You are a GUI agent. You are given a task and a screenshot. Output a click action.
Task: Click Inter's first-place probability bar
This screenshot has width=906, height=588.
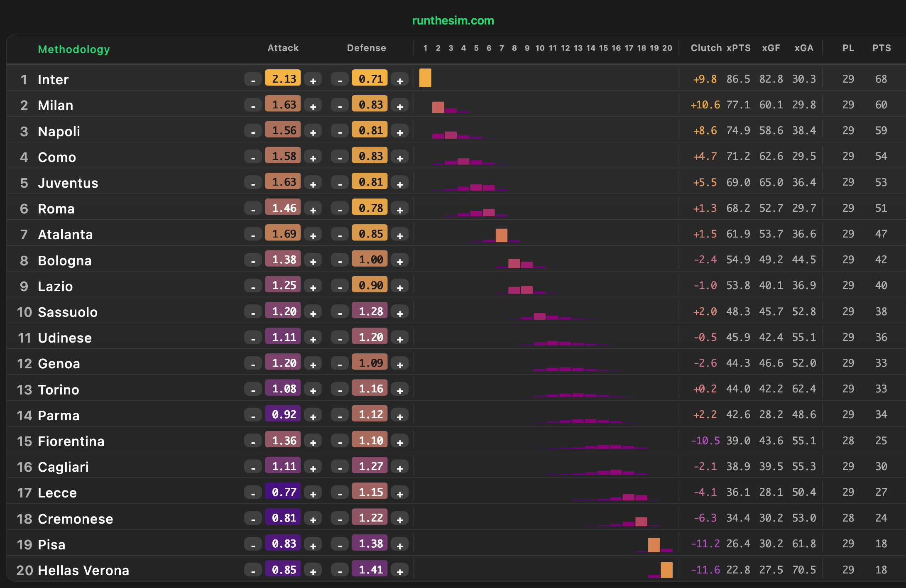tap(425, 78)
